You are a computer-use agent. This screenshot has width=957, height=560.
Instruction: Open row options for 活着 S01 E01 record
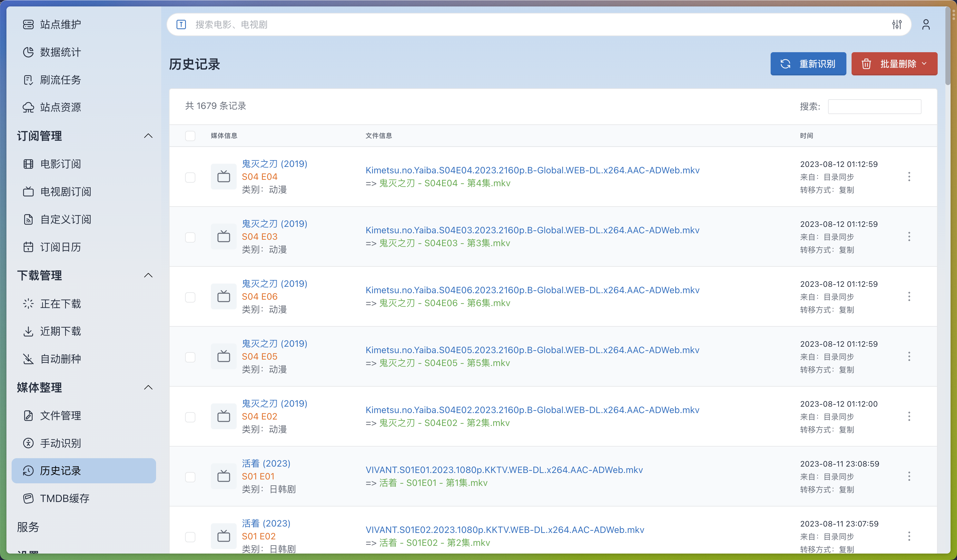point(909,477)
